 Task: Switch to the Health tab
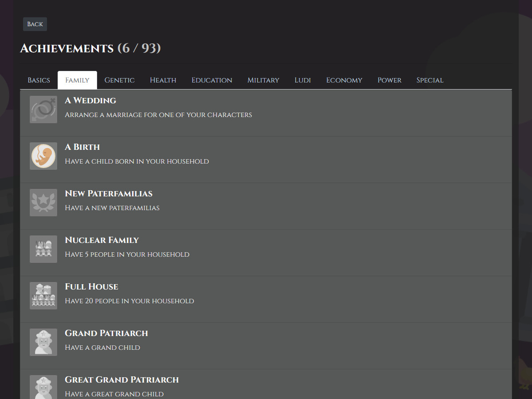163,80
